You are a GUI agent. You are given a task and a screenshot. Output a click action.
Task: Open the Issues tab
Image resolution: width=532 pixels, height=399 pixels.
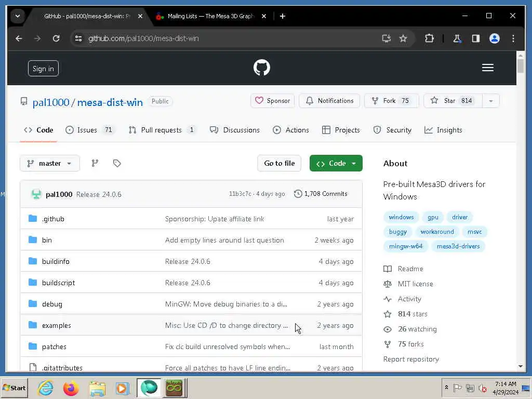(90, 130)
